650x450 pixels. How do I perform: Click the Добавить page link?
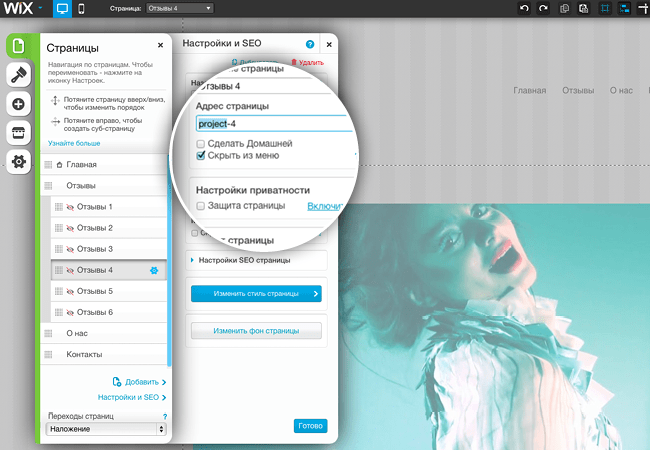point(139,382)
